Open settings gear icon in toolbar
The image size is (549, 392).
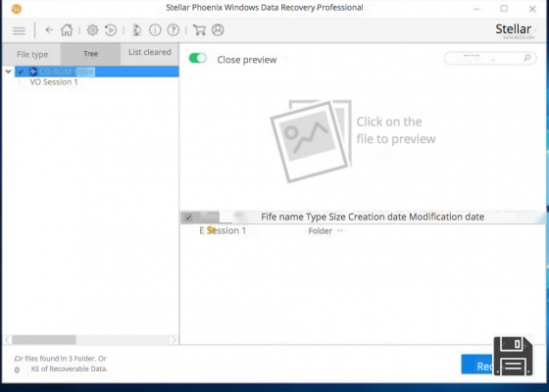(x=92, y=30)
